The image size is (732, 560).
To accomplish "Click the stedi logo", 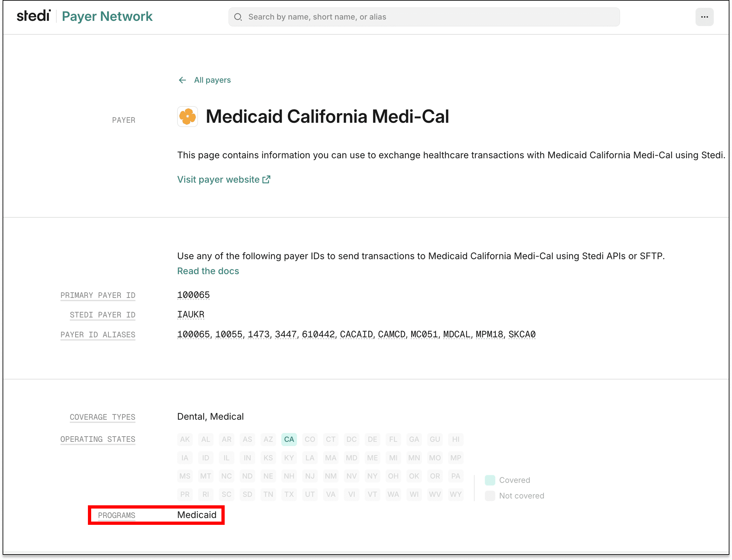I will pos(34,16).
